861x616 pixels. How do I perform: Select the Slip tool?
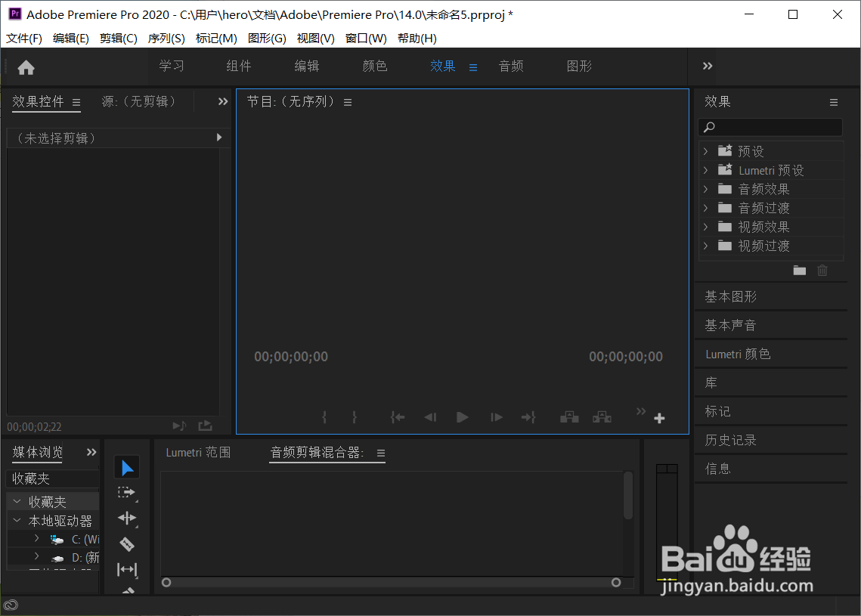click(127, 570)
